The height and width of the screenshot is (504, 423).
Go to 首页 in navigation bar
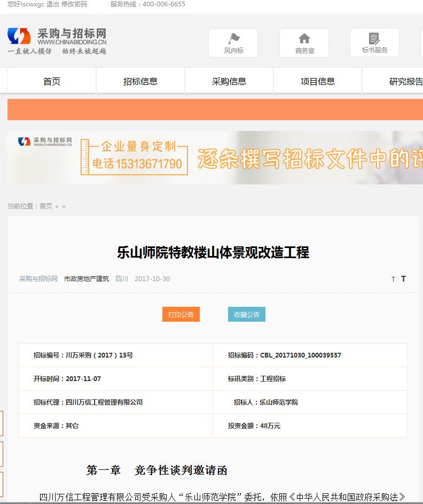[52, 81]
